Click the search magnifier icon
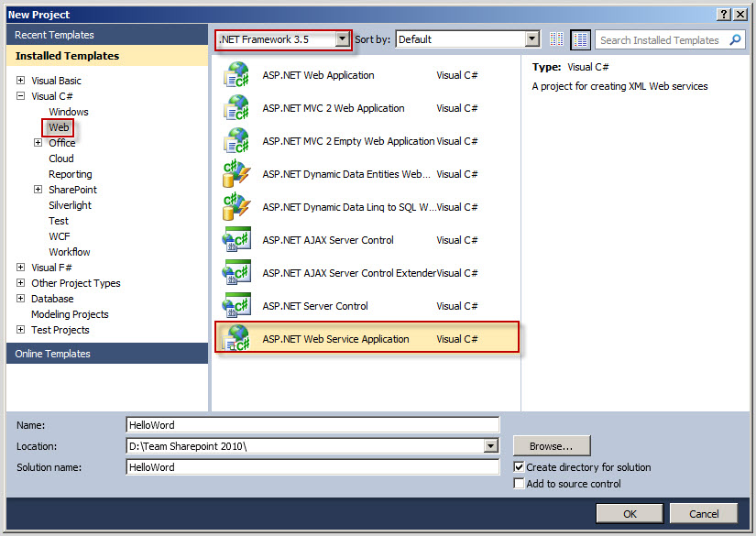The width and height of the screenshot is (756, 536). [735, 40]
